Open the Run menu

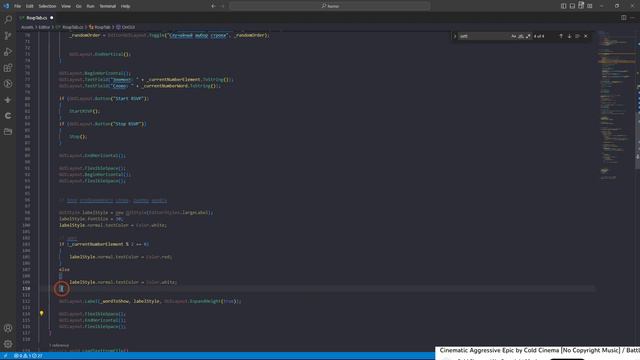(91, 6)
